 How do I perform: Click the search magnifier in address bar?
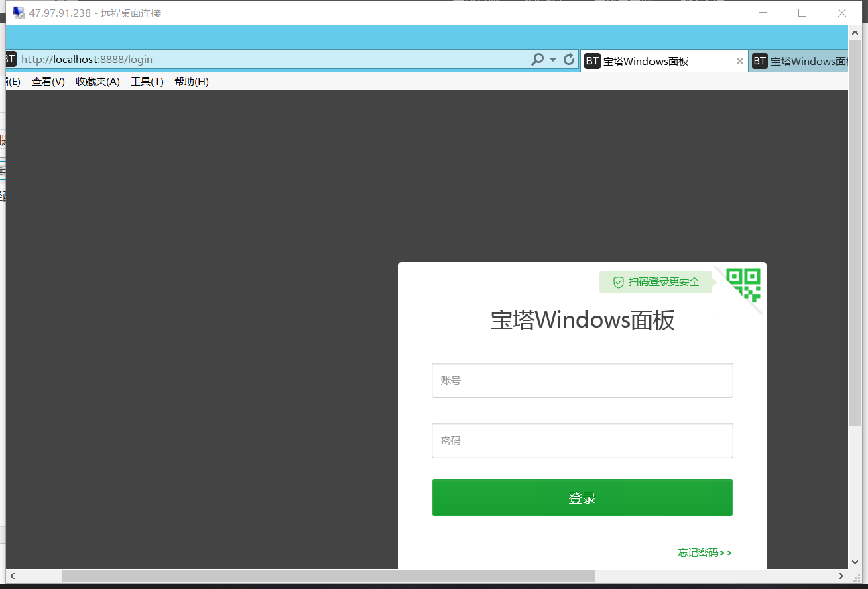coord(537,60)
